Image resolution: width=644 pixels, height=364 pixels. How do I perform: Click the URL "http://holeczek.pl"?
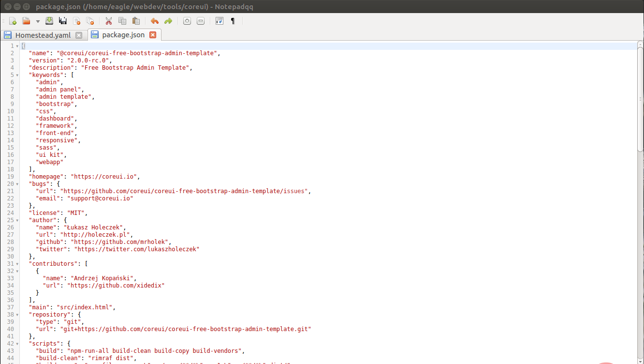[95, 235]
